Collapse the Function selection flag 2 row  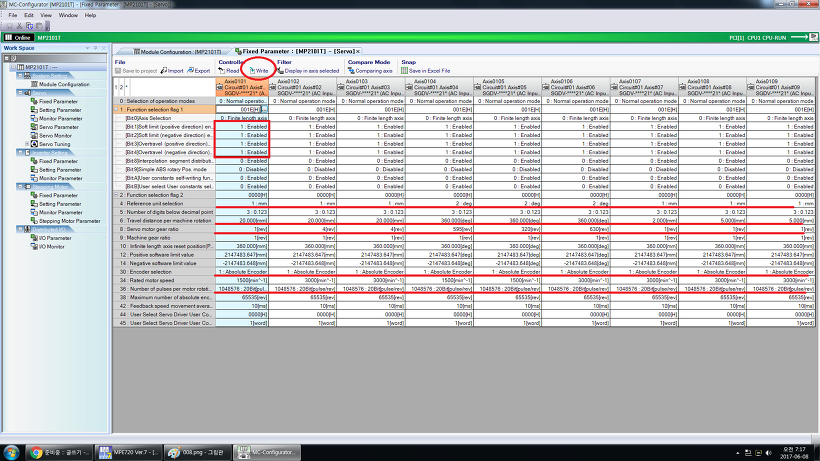(x=117, y=195)
